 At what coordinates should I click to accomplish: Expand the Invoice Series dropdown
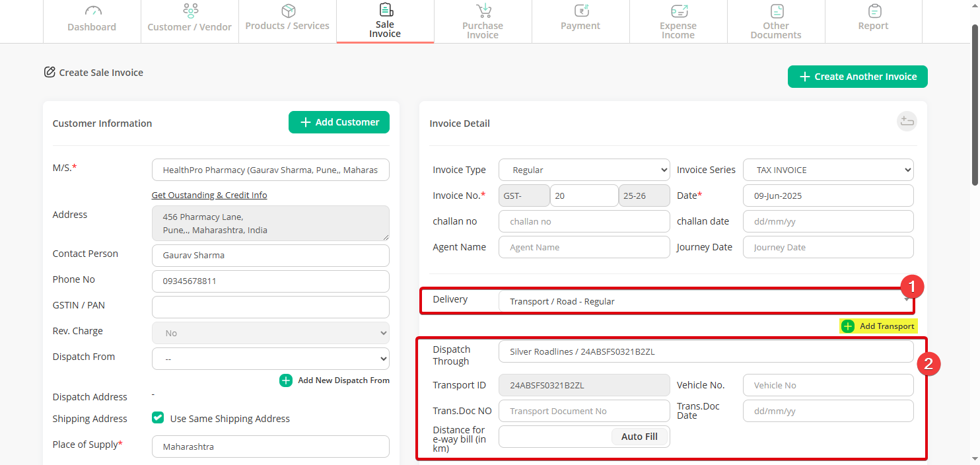point(828,170)
